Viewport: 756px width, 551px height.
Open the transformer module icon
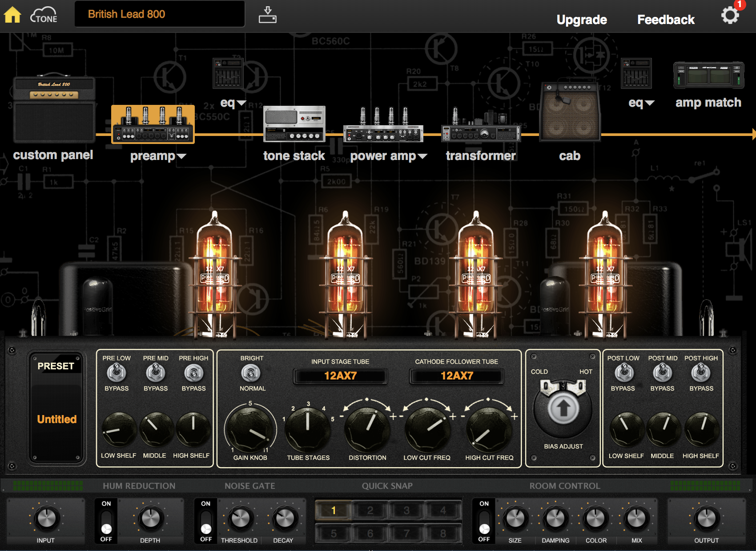point(481,124)
